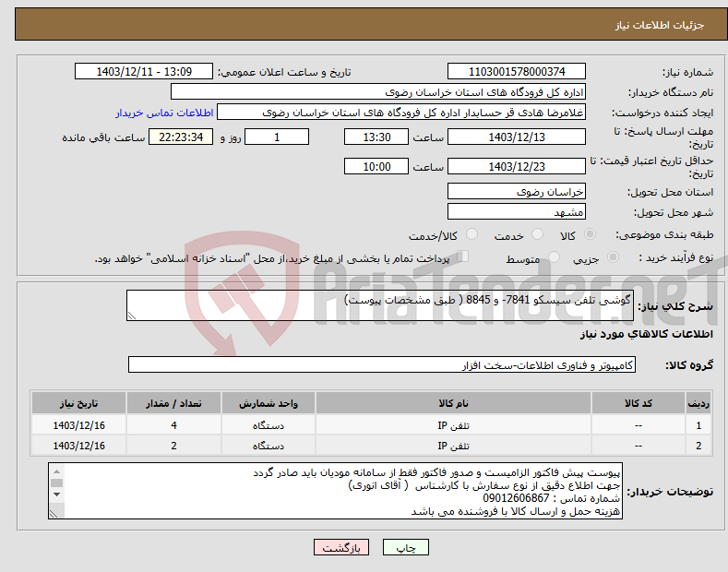Click the delivery province field خراسان رضوی
The image size is (728, 572).
517,191
